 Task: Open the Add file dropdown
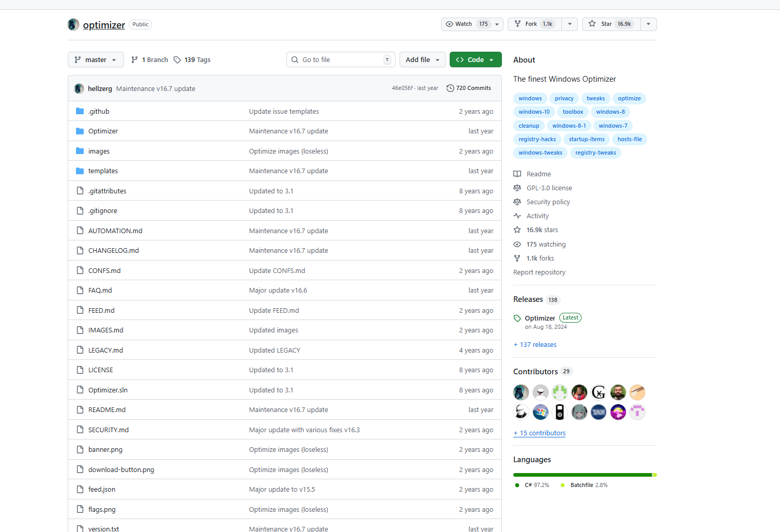[x=422, y=60]
